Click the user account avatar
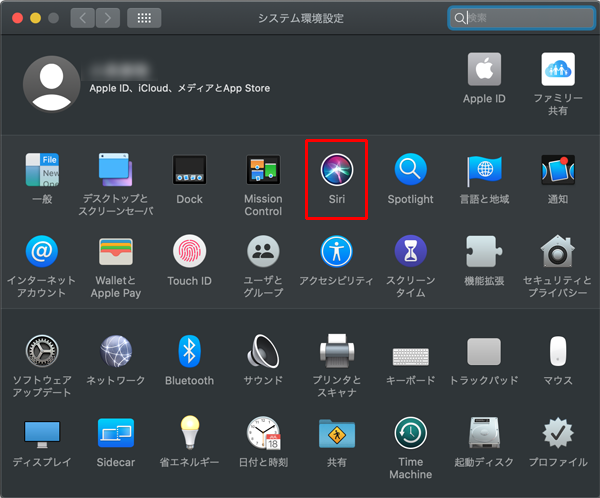 tap(51, 84)
